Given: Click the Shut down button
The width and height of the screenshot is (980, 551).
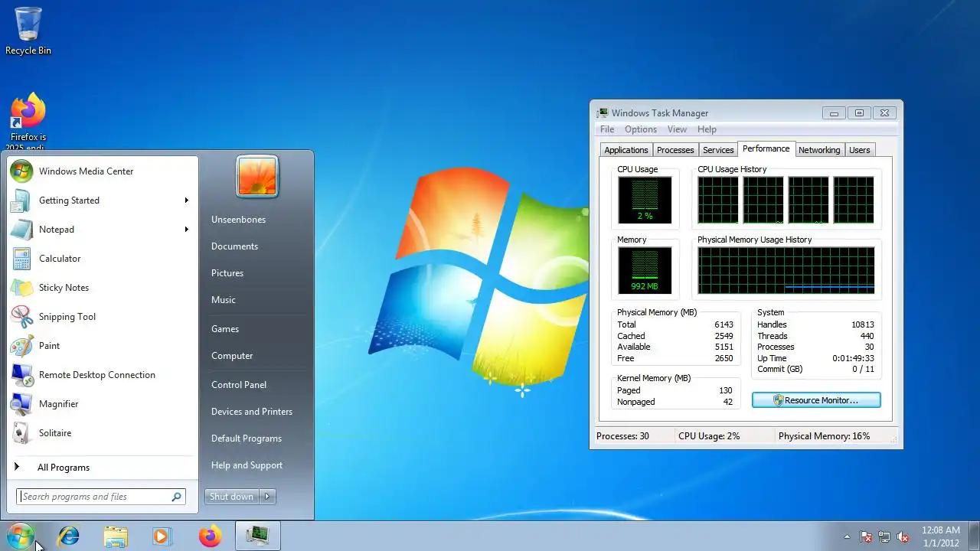Looking at the screenshot, I should 232,497.
